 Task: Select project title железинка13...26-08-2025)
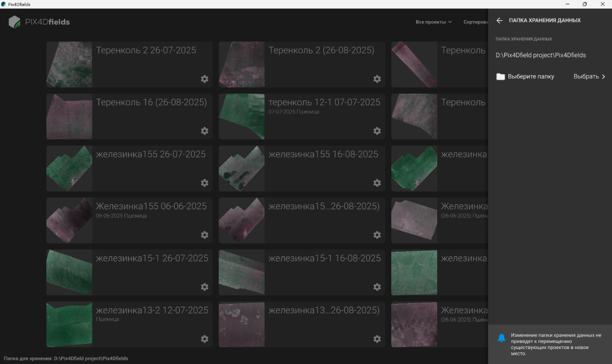point(324,310)
